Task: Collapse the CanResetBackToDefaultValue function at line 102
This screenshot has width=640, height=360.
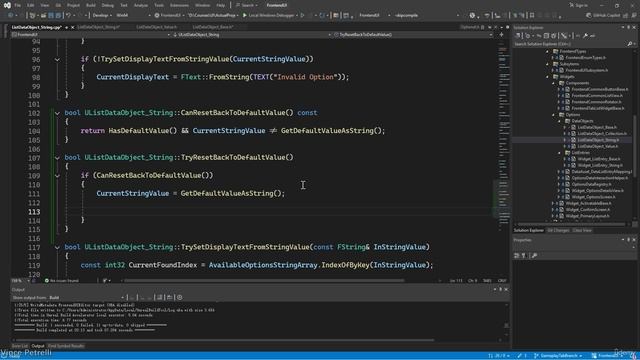Action: tap(57, 113)
